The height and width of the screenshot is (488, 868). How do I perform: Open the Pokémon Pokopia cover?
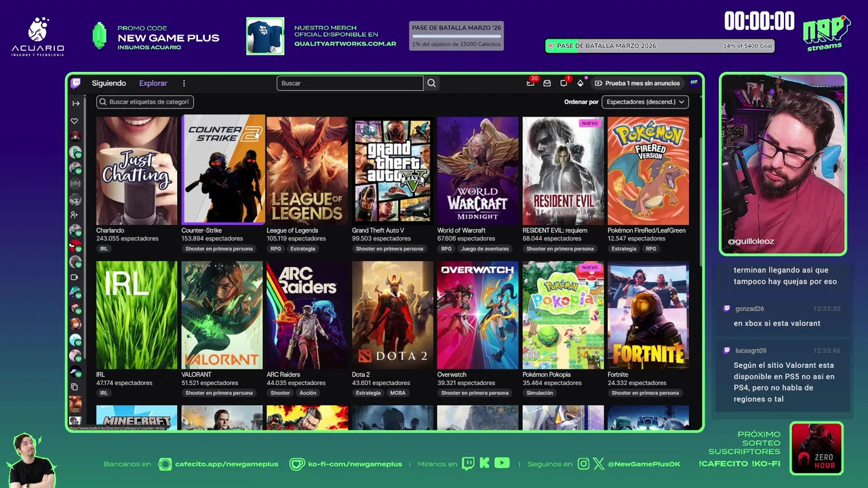click(563, 315)
